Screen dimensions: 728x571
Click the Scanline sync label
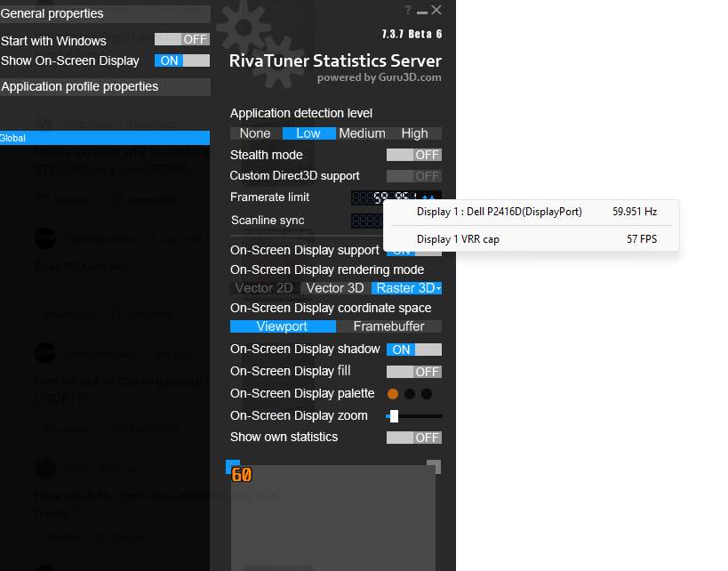point(268,221)
